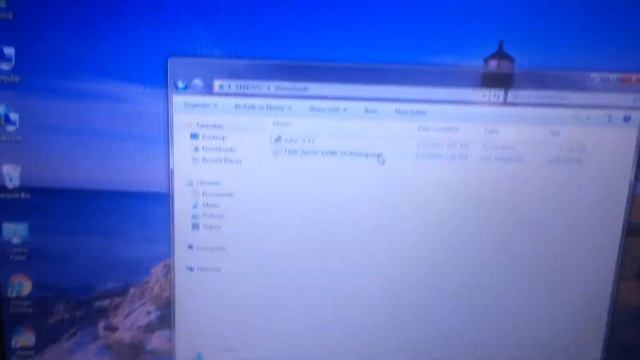Toggle the preview pane icon
Screen dimensions: 640x360
610,119
